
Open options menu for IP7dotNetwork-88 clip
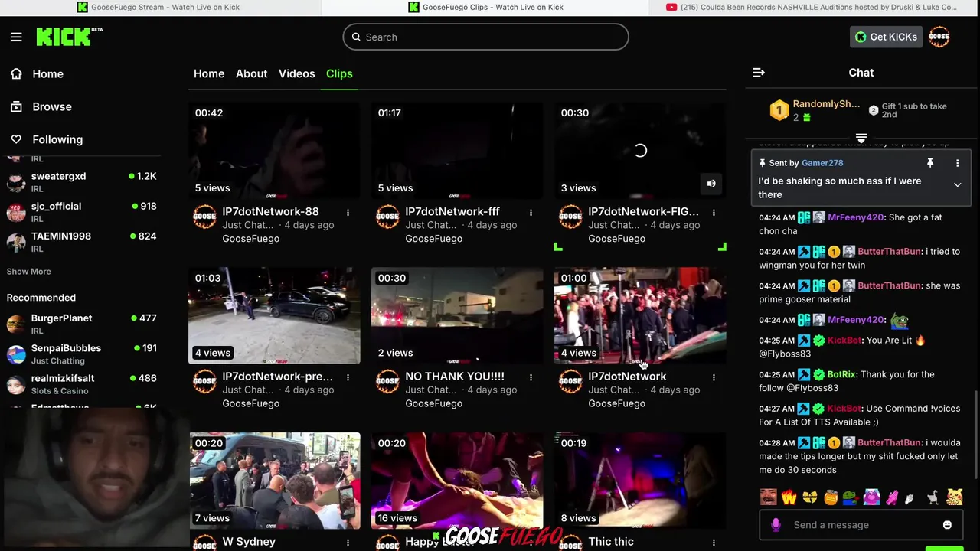pyautogui.click(x=348, y=212)
